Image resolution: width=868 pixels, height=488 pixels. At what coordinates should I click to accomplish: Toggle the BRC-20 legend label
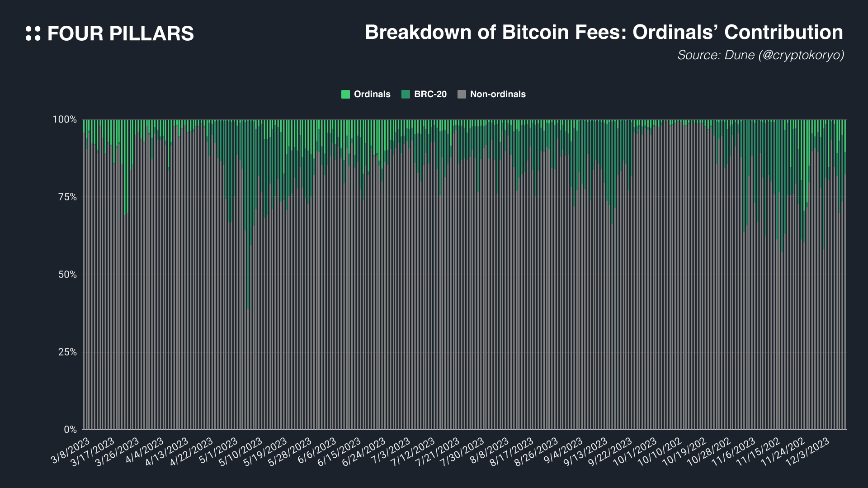(430, 94)
